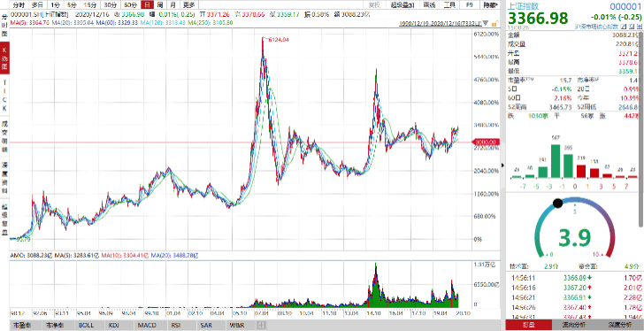The height and width of the screenshot is (331, 644).
Task: Click the black knob on score gauge
Action: (x=557, y=203)
